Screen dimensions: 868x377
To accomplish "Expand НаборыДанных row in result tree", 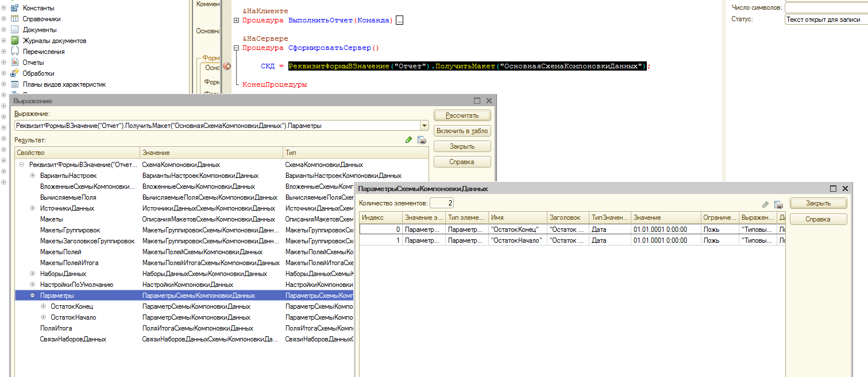I will point(33,274).
